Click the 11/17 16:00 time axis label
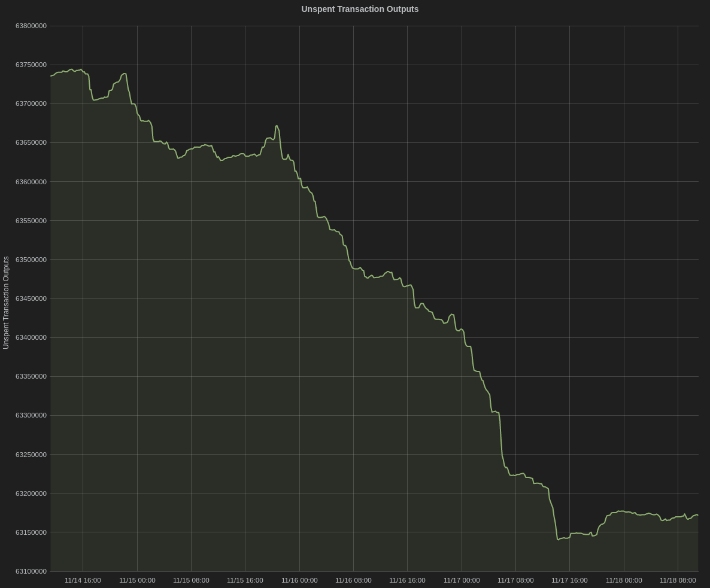Viewport: 710px width, 588px height. tap(569, 580)
